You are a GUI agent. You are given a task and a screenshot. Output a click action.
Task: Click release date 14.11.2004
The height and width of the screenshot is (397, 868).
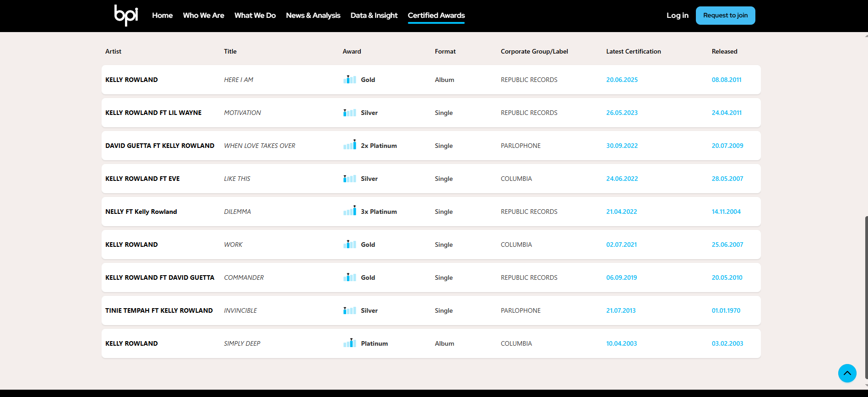point(726,212)
